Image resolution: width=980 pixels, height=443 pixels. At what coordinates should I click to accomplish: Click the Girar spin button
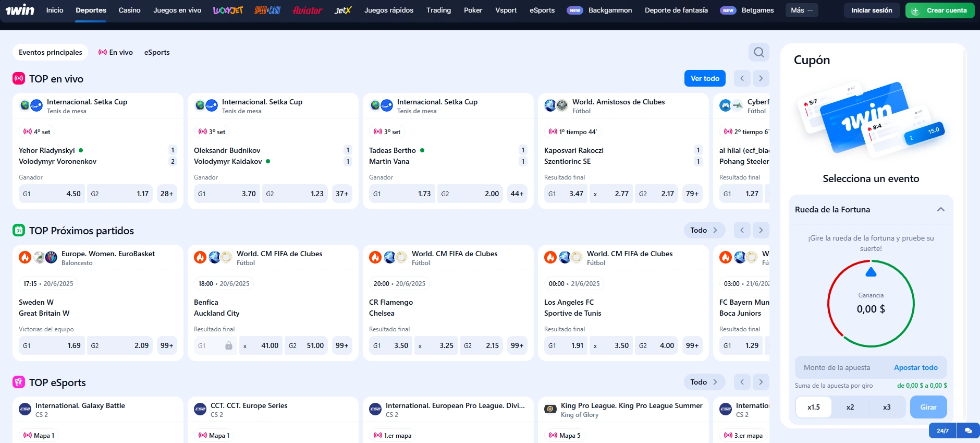pyautogui.click(x=928, y=407)
